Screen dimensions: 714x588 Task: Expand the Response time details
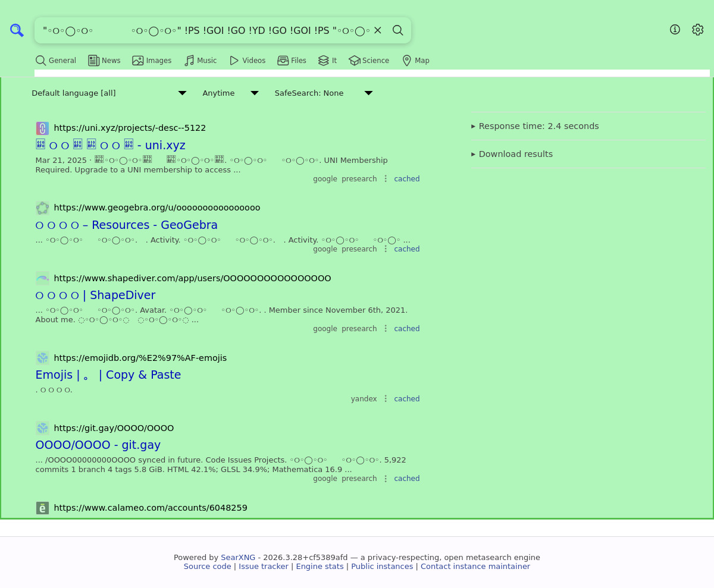coord(535,126)
